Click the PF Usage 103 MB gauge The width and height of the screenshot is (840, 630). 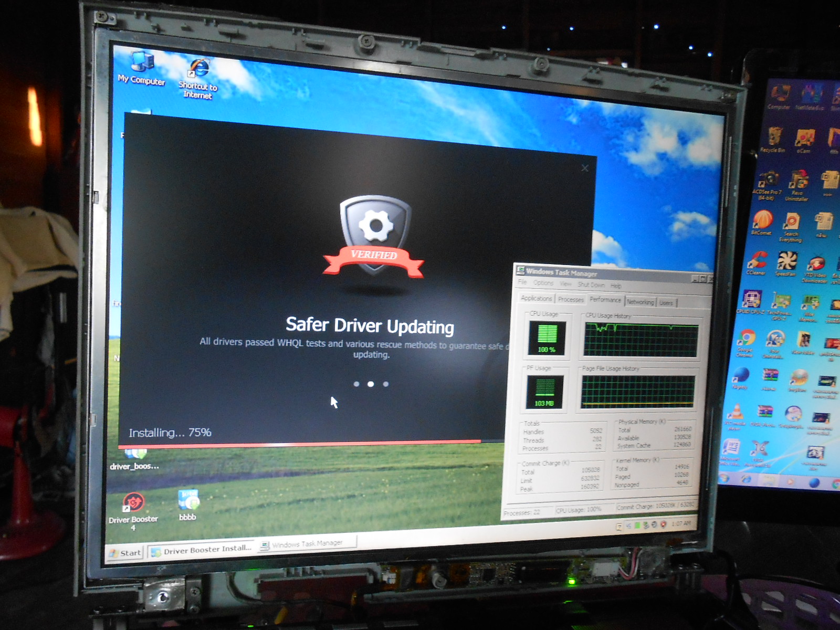[544, 392]
